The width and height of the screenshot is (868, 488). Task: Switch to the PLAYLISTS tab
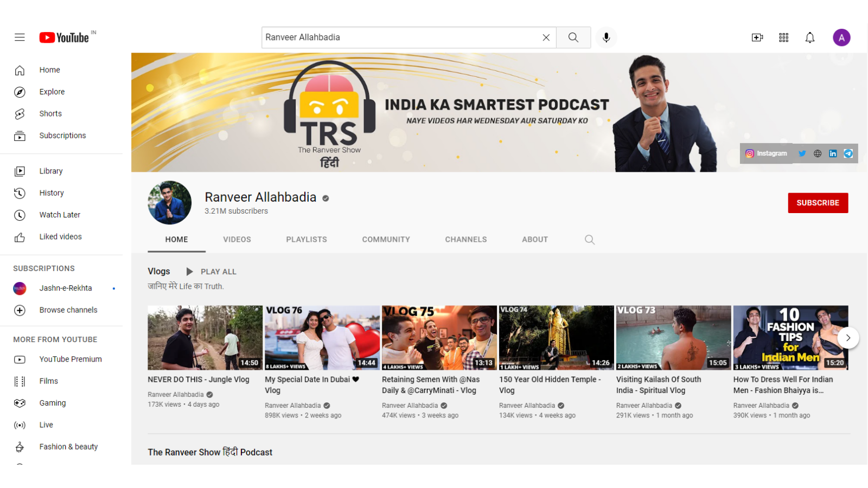tap(307, 240)
